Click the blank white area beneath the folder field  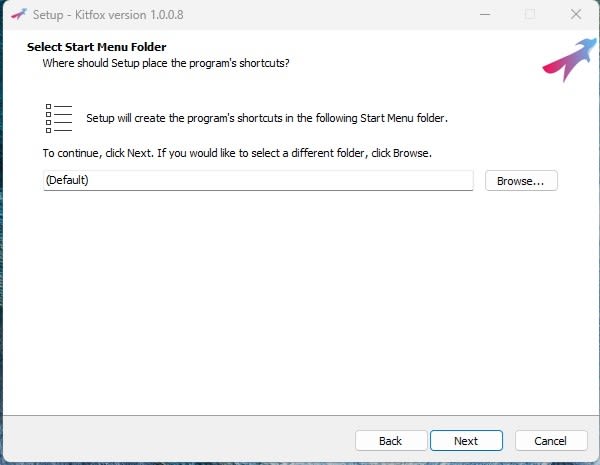tap(298, 299)
